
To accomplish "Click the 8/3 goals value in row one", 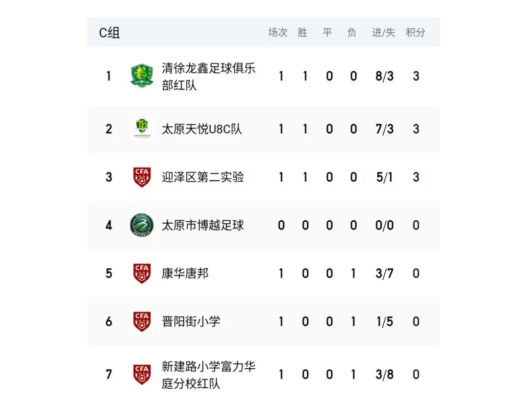I will pos(385,76).
